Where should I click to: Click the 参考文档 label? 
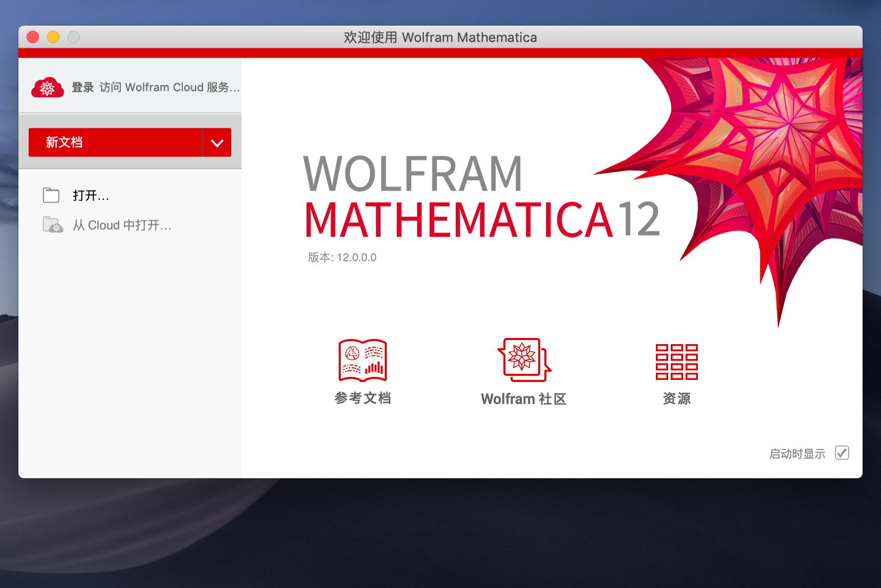[363, 398]
